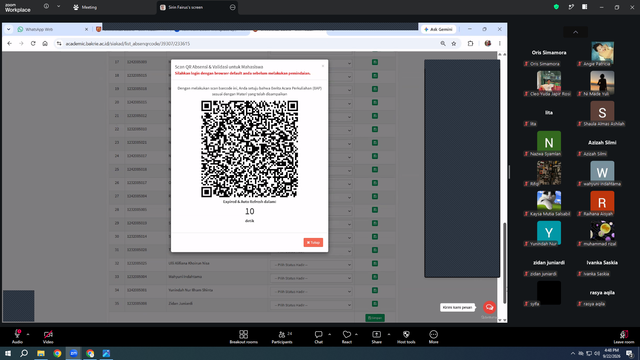Open status dropdown for Ulfi Alifiana row

(x=311, y=264)
